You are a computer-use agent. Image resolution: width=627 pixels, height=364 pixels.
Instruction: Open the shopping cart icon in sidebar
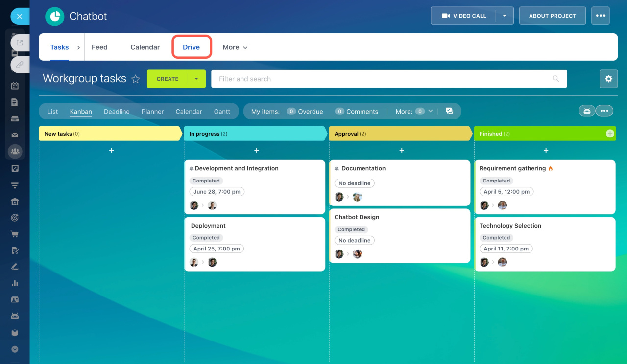pos(15,234)
